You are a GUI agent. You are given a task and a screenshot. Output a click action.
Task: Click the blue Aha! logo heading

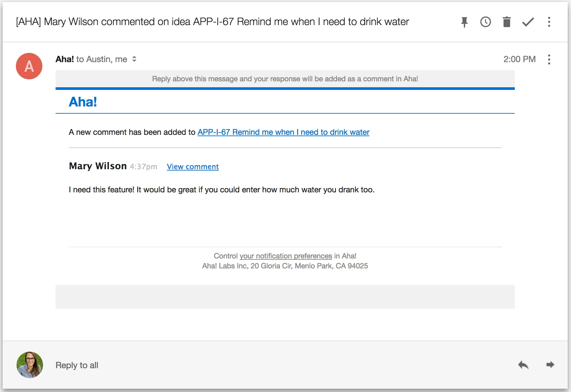tap(83, 102)
